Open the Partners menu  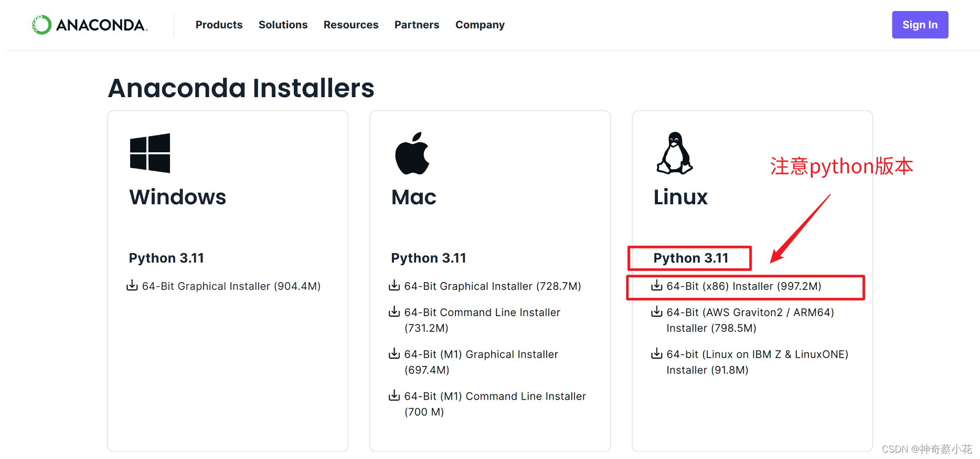pyautogui.click(x=417, y=25)
